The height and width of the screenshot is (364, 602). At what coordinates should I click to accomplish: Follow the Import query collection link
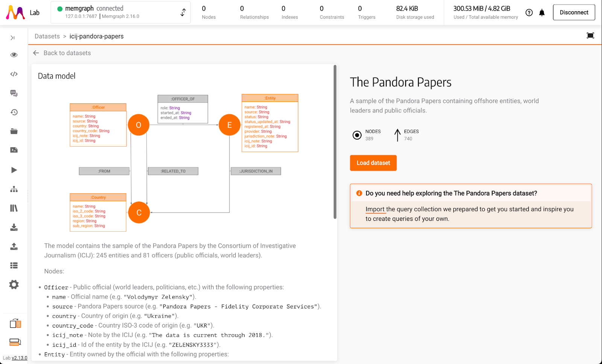click(x=375, y=209)
